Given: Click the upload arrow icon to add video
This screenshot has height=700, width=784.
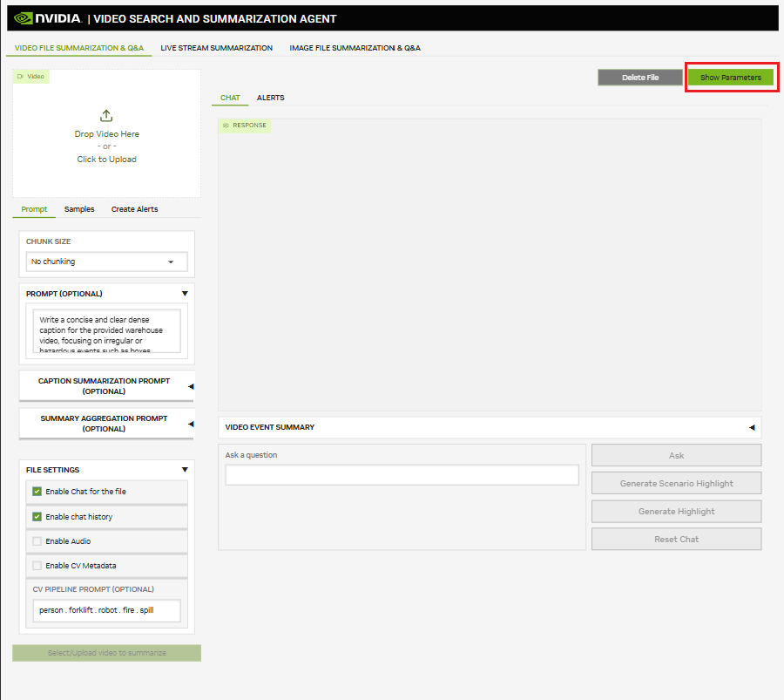Looking at the screenshot, I should pyautogui.click(x=106, y=115).
